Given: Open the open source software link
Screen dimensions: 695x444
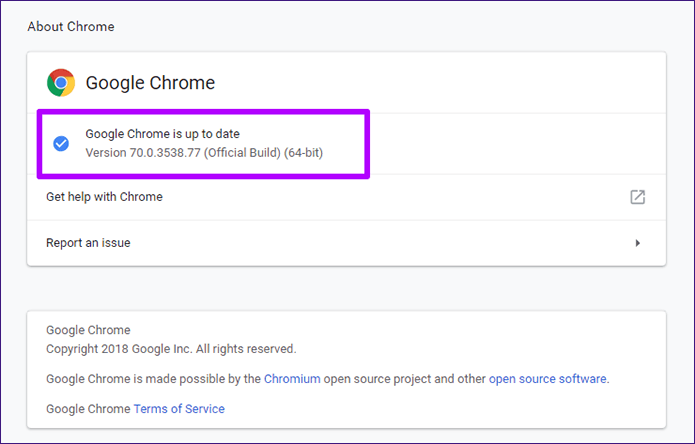Looking at the screenshot, I should (547, 379).
